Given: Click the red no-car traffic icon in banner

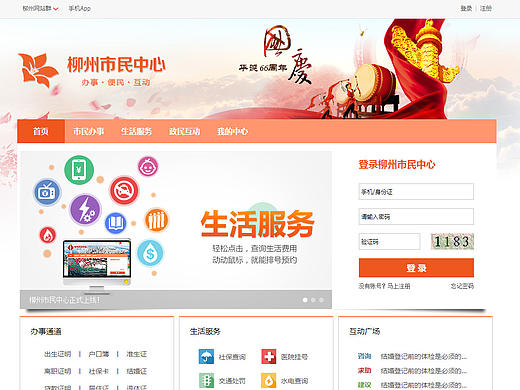Looking at the screenshot, I should pyautogui.click(x=124, y=191).
